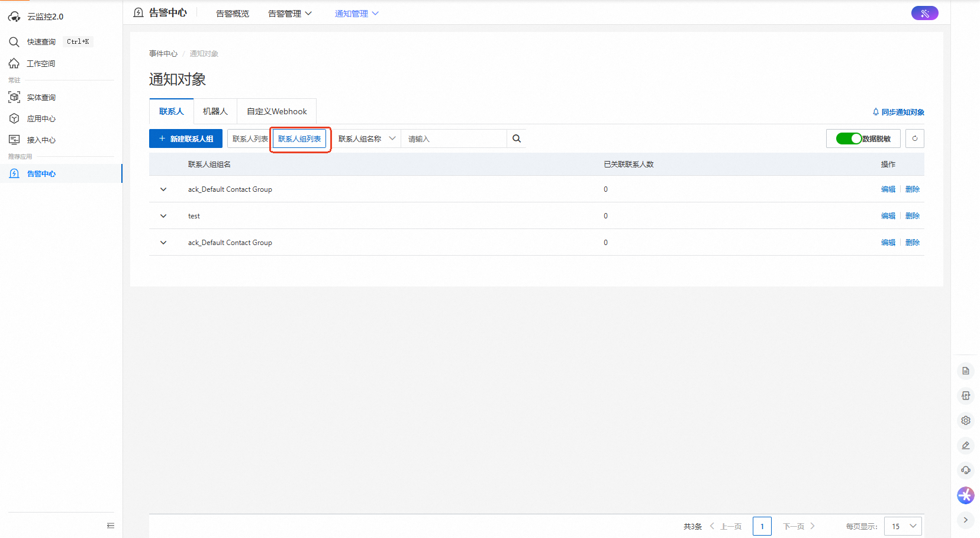Select 告警中心 in the left sidebar
980x538 pixels.
[x=41, y=173]
